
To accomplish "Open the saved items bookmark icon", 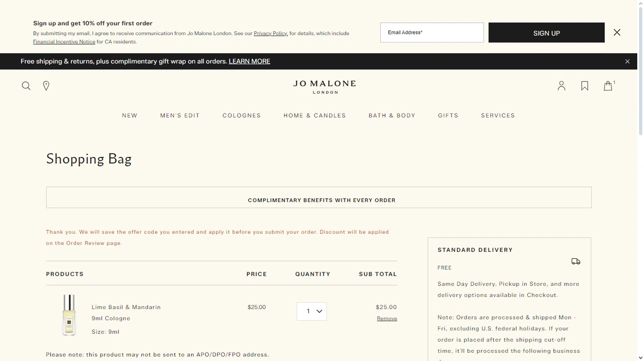I will 585,86.
